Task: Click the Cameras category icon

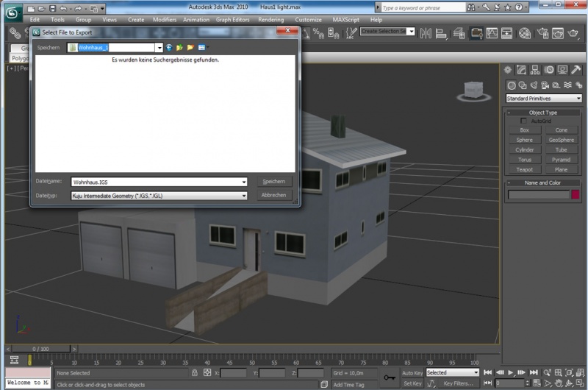Action: click(x=545, y=85)
